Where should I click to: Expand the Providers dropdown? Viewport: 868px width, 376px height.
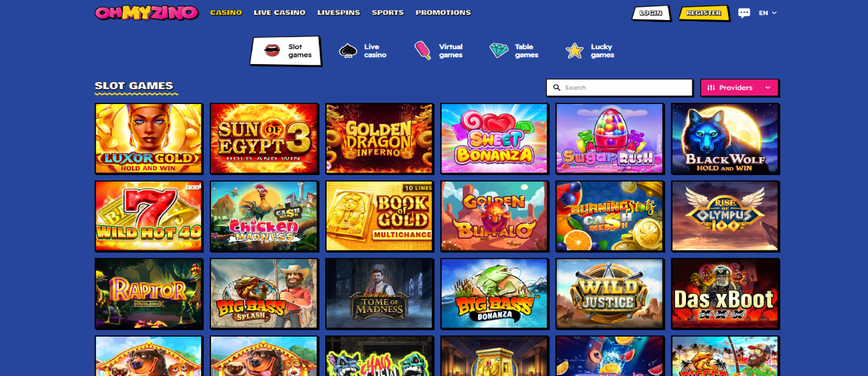(740, 88)
